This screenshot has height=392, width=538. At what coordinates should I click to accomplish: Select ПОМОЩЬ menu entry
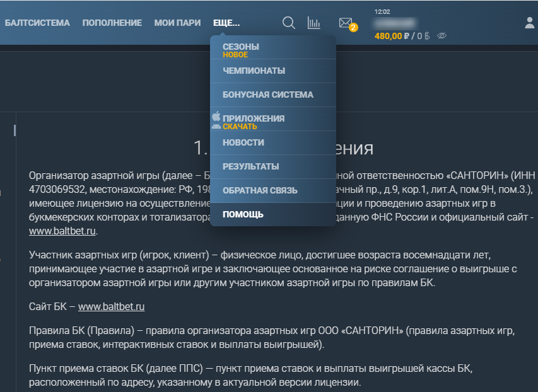[x=273, y=214]
